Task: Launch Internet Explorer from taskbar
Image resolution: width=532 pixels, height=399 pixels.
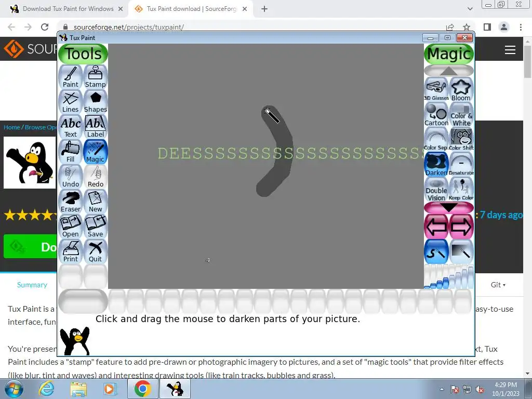Action: [x=46, y=389]
